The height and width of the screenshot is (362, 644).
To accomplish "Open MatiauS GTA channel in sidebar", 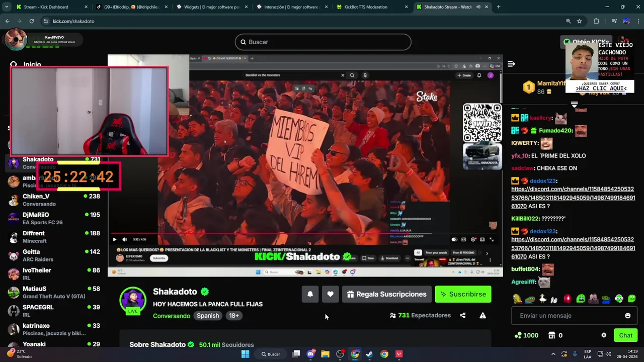I will point(54,293).
